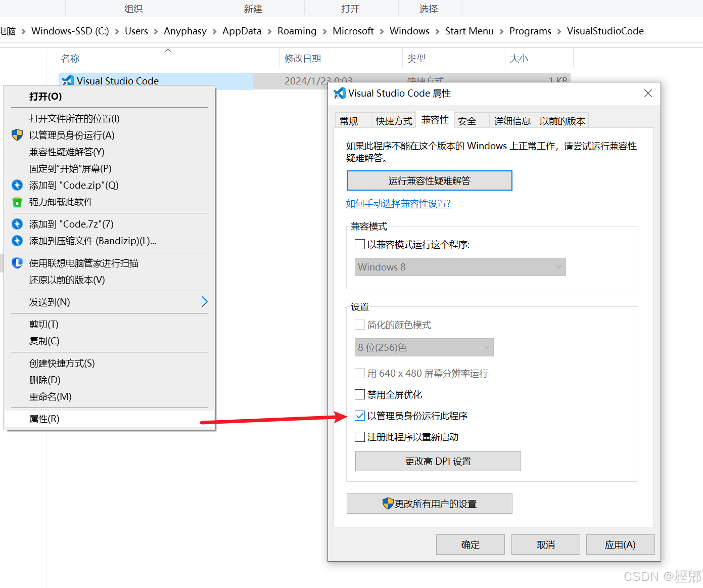The height and width of the screenshot is (588, 703).
Task: Click breadcrumb chevron after Start Menu
Action: [x=501, y=31]
